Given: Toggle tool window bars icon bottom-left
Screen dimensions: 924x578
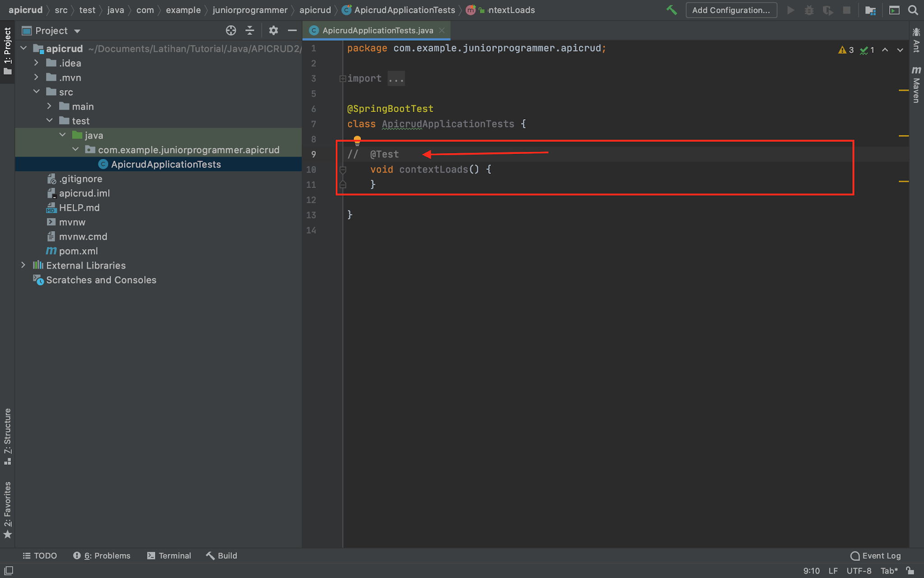Looking at the screenshot, I should click(x=9, y=570).
